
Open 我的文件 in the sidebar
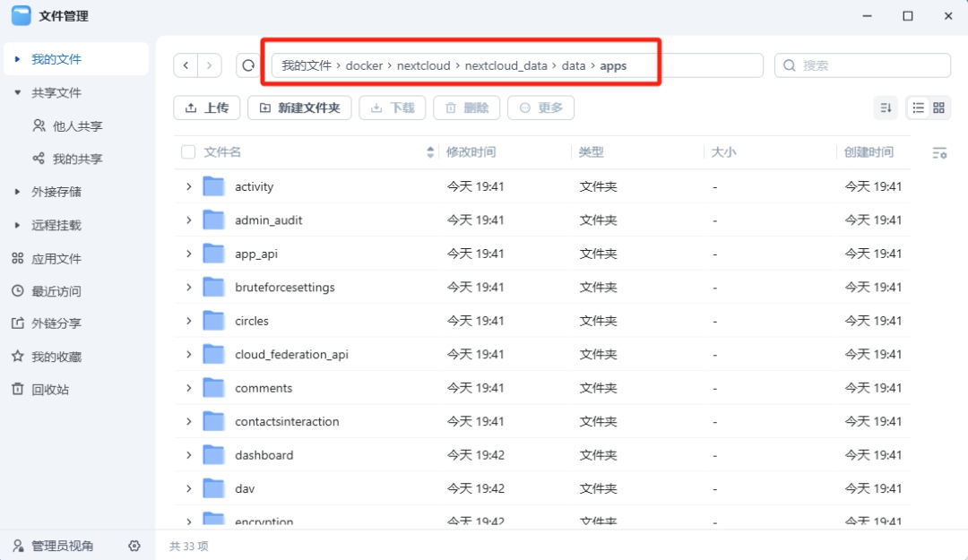click(76, 59)
